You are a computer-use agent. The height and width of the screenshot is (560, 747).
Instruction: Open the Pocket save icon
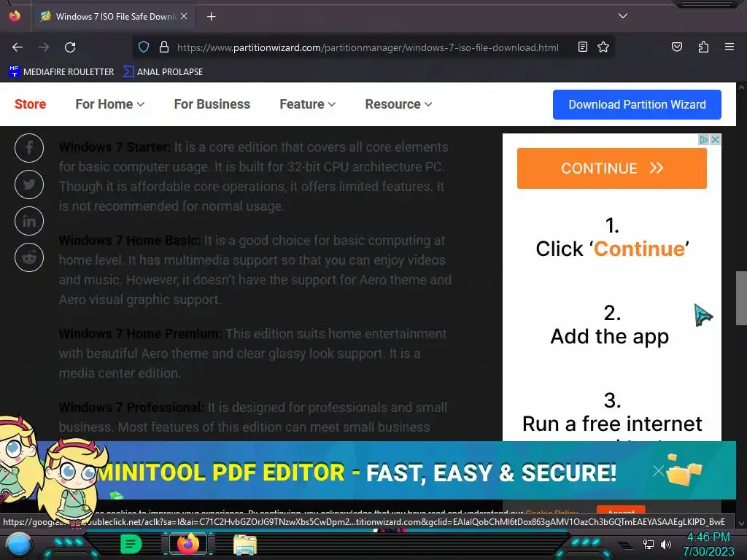coord(676,47)
